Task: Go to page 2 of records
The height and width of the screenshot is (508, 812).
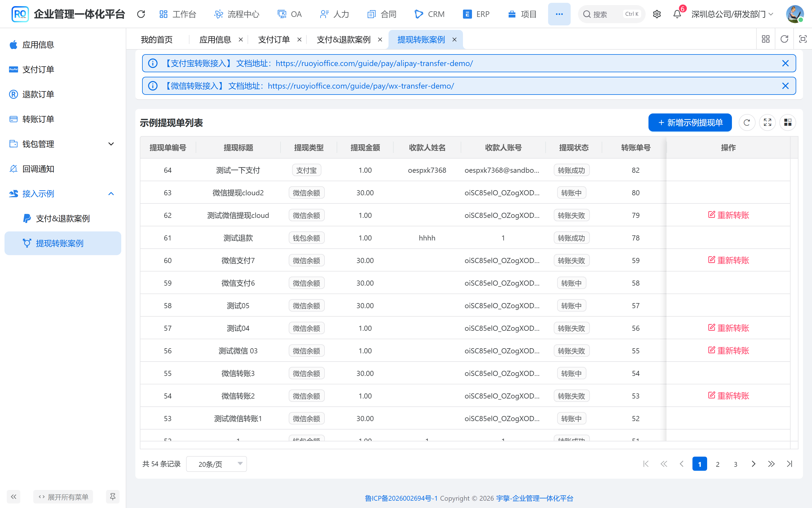Action: click(x=717, y=464)
